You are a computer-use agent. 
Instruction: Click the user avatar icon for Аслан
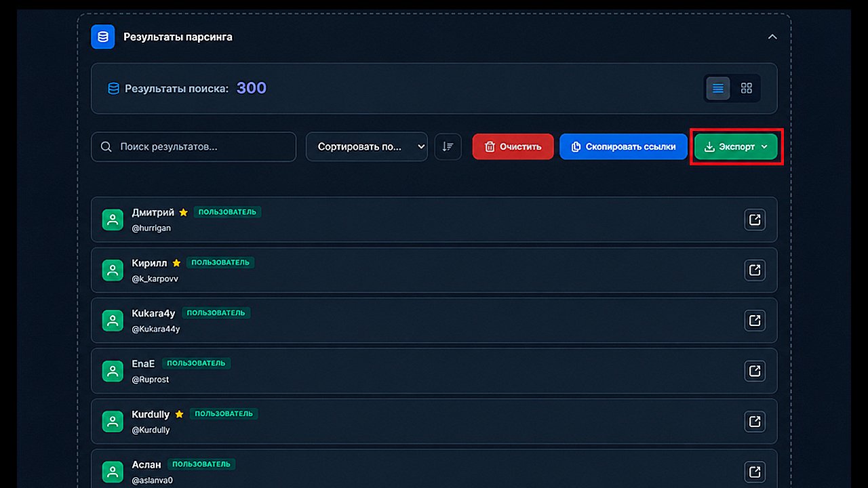pyautogui.click(x=113, y=472)
